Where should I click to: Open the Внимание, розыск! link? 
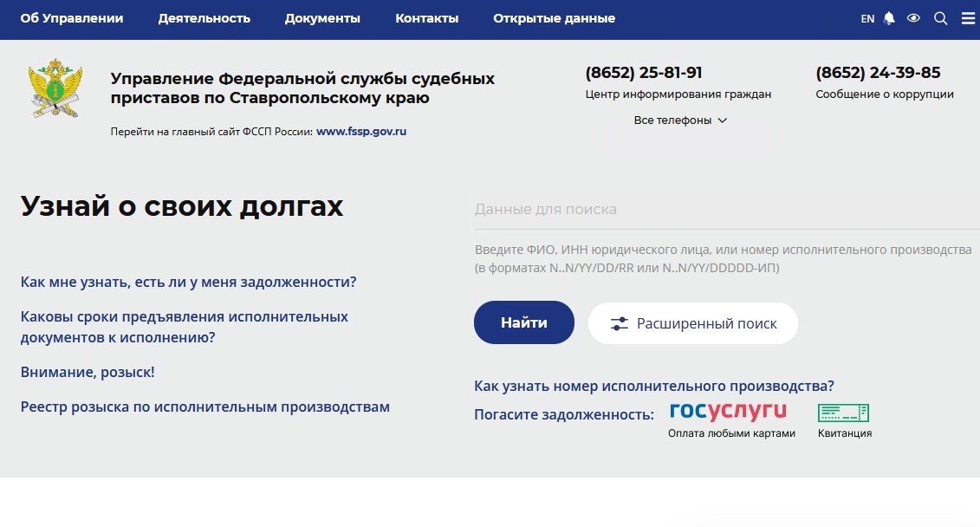pyautogui.click(x=88, y=372)
